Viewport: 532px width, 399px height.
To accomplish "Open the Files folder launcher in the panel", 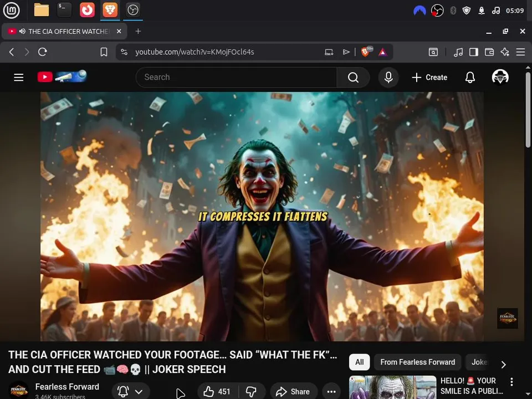I will (x=42, y=10).
